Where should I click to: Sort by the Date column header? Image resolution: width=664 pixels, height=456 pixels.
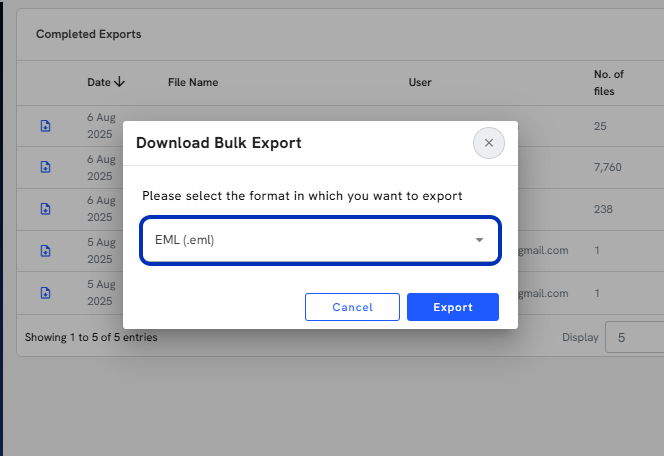pyautogui.click(x=106, y=82)
